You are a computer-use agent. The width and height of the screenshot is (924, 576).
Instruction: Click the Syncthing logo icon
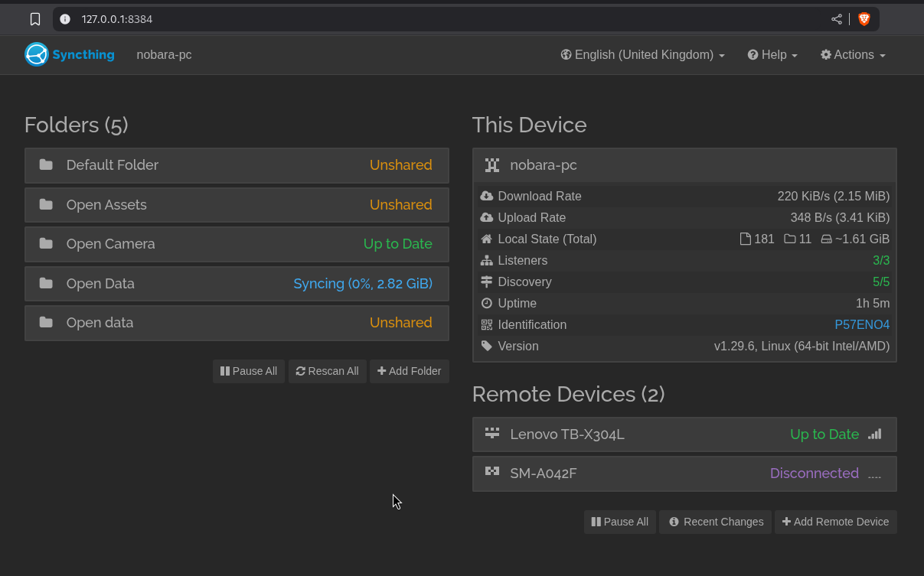tap(37, 54)
